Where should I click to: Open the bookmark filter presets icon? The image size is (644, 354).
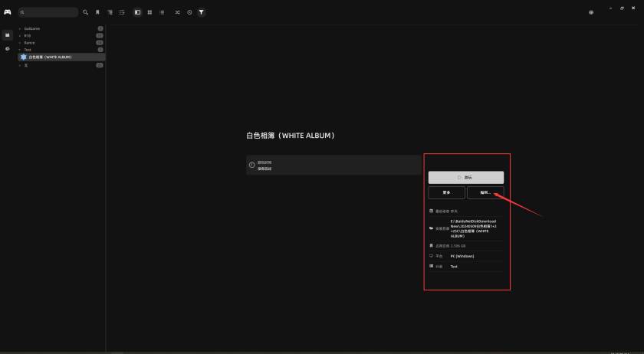(97, 12)
